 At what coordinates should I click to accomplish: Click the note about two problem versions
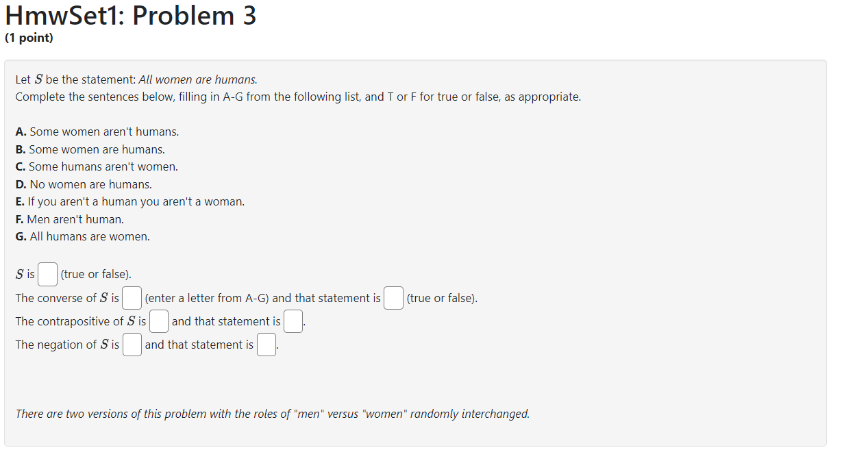point(272,414)
